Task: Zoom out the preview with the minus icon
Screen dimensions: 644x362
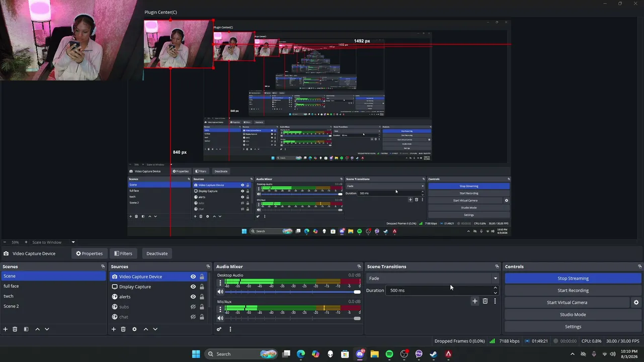Action: pyautogui.click(x=5, y=242)
